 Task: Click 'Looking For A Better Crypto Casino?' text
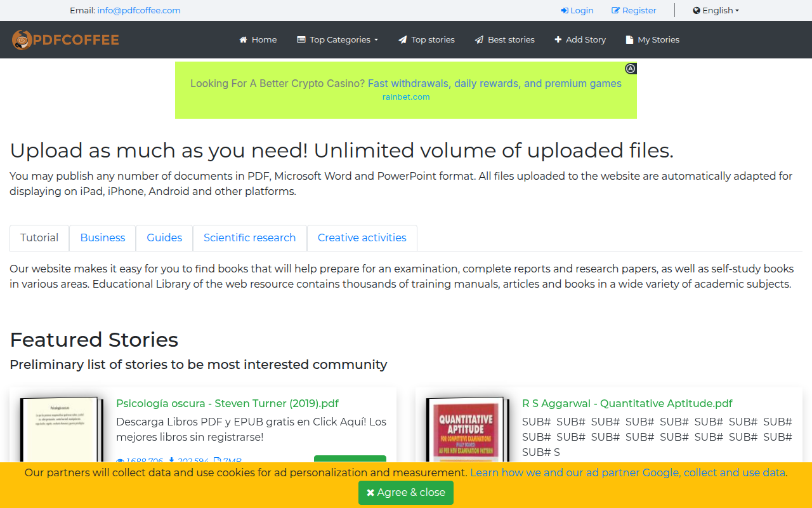click(x=278, y=83)
